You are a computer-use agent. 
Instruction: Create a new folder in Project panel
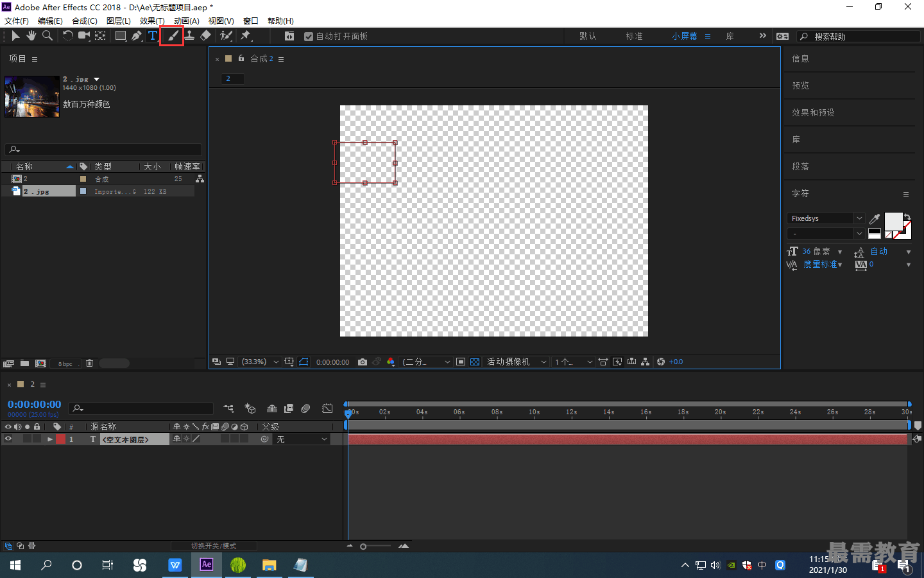pos(24,363)
